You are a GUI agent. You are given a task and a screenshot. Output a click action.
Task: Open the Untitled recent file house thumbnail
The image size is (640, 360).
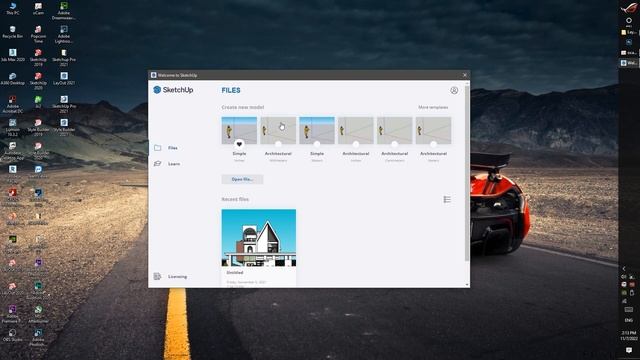point(259,238)
